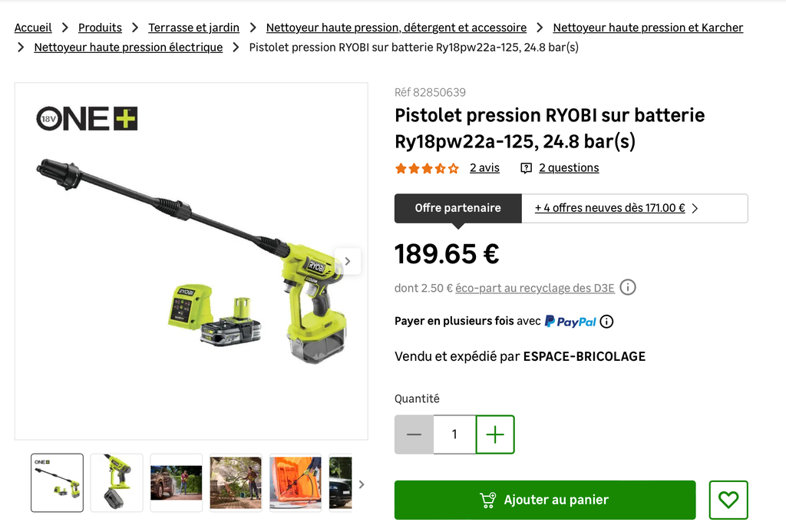Click the quantity input field
The height and width of the screenshot is (532, 786).
[x=454, y=435]
